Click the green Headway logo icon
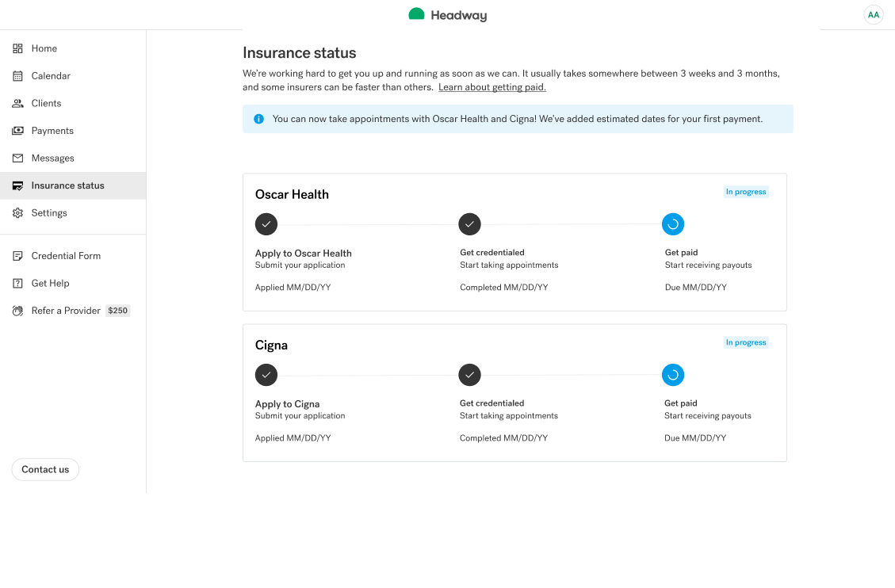This screenshot has width=895, height=588. tap(417, 14)
